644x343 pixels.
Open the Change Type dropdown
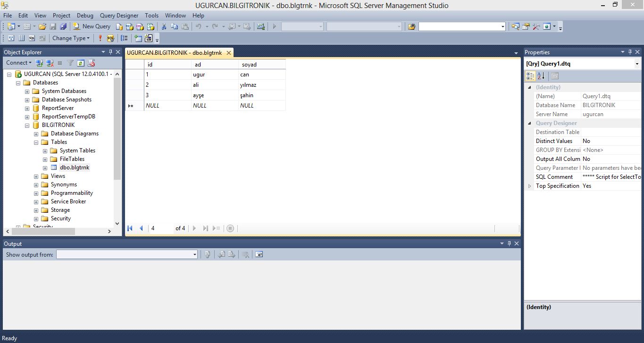[x=71, y=38]
